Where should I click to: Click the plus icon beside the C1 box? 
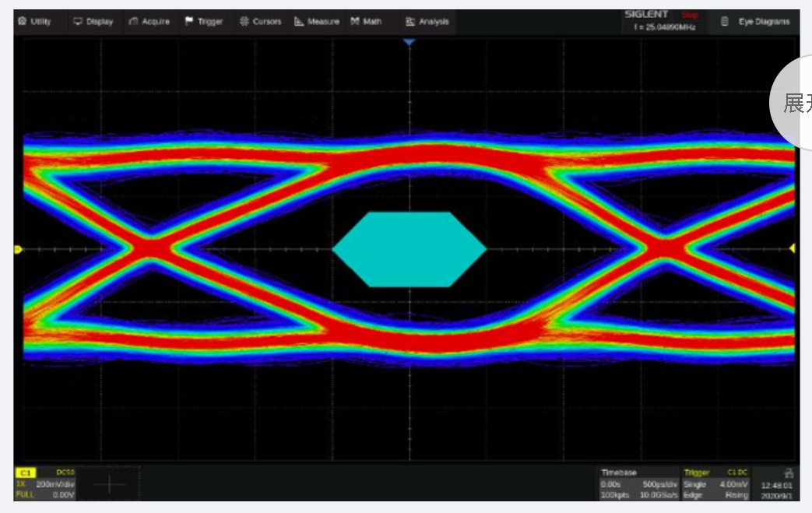point(109,484)
